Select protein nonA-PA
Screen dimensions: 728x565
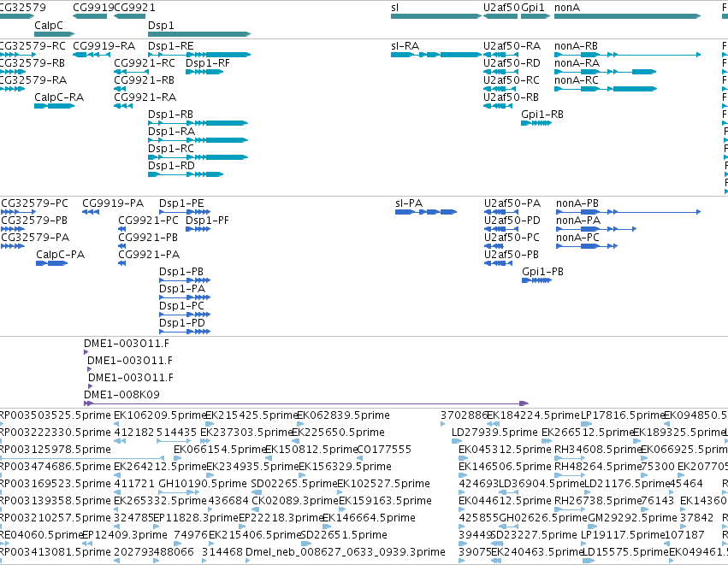pyautogui.click(x=596, y=229)
